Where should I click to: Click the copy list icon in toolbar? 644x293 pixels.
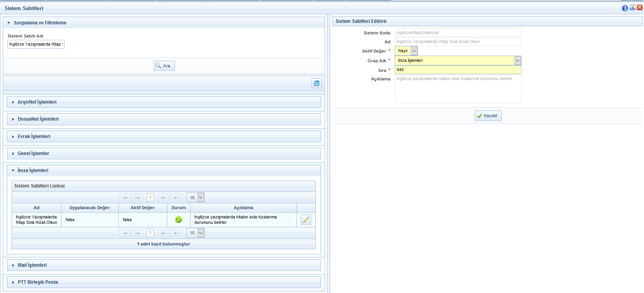click(317, 83)
